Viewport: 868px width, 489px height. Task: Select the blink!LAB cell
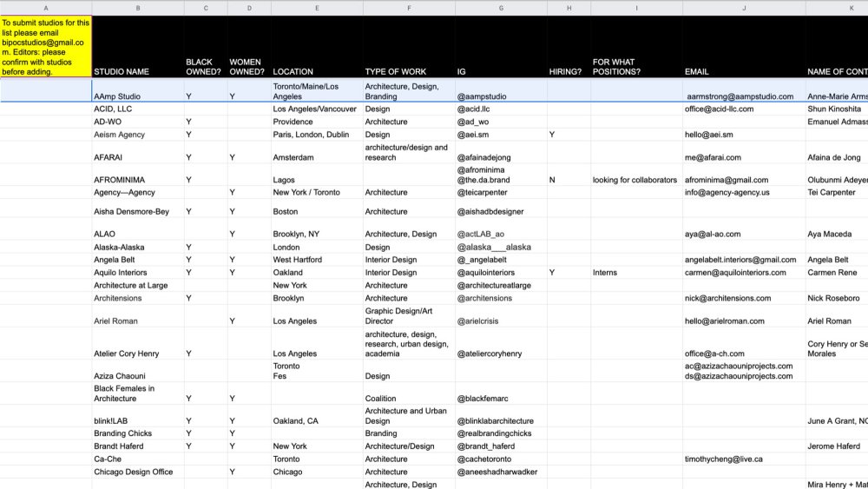tap(138, 416)
